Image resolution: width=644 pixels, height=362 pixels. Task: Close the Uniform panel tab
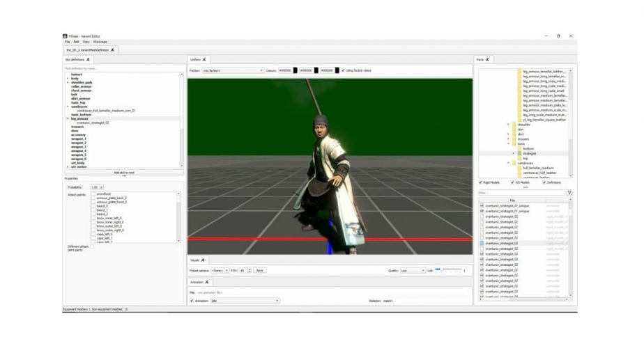[204, 59]
